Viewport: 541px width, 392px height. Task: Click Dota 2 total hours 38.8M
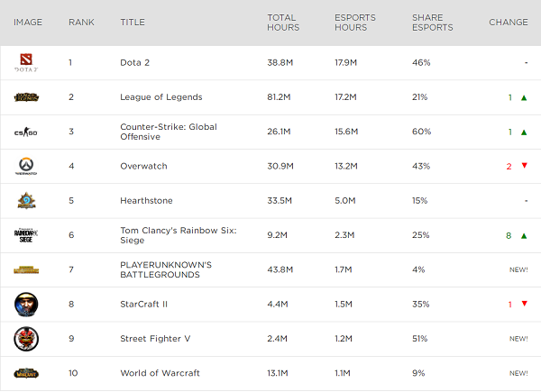tap(280, 63)
